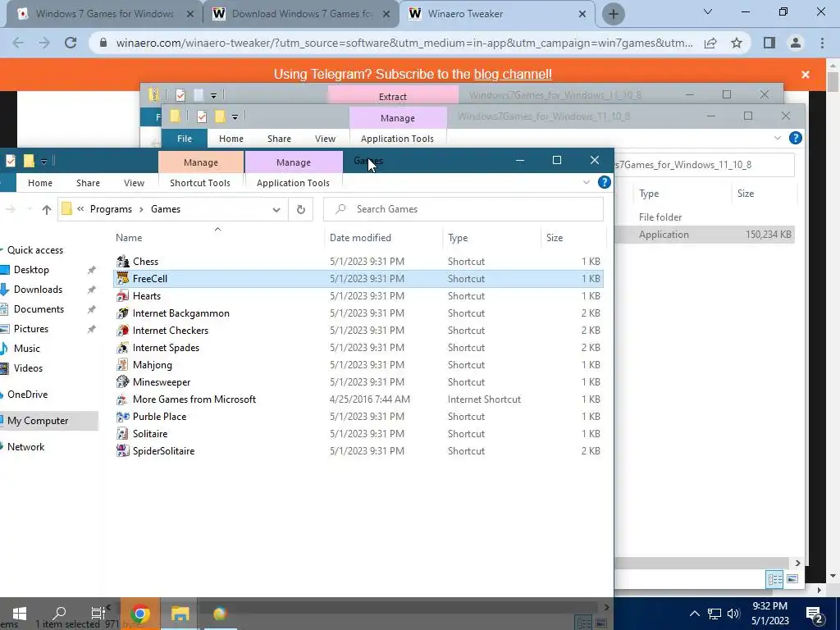The height and width of the screenshot is (630, 840).
Task: Show hidden system tray icons
Action: point(694,614)
